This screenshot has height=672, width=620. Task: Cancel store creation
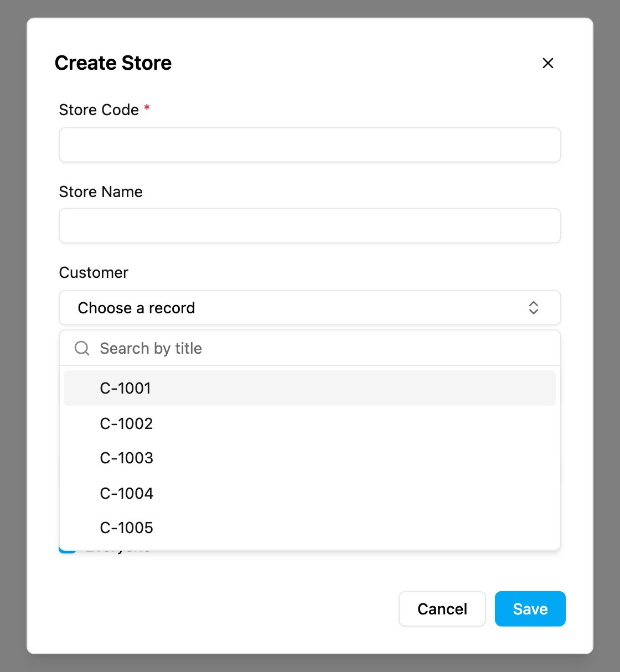442,609
